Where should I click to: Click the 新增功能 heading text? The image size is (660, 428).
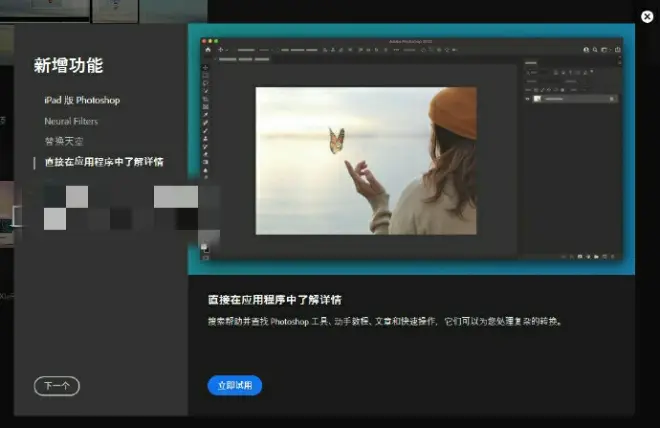point(69,65)
